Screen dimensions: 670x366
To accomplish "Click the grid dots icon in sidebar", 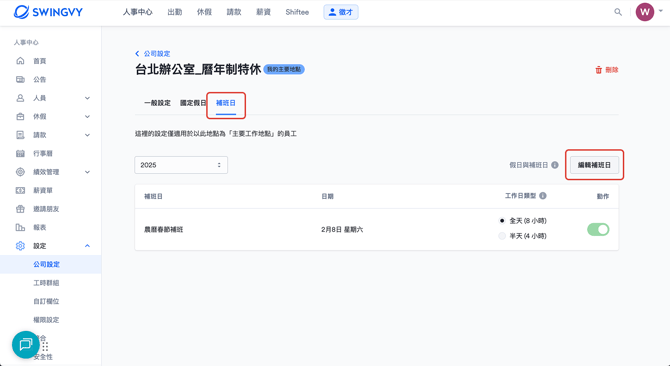I will (45, 346).
